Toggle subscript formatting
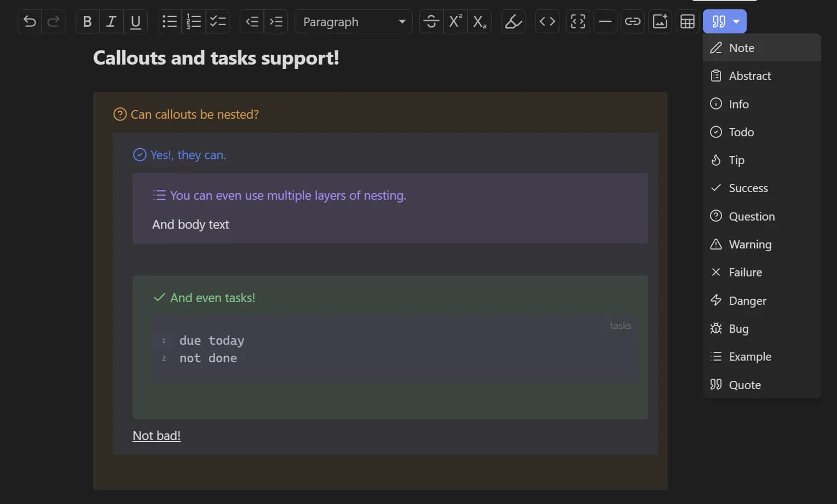Image resolution: width=837 pixels, height=504 pixels. [x=480, y=22]
